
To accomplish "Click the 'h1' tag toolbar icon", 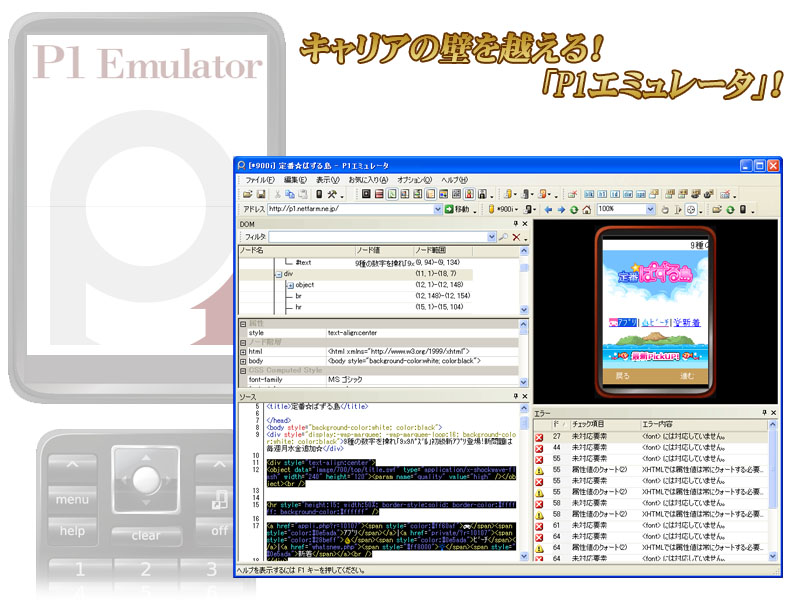I will pos(602,194).
